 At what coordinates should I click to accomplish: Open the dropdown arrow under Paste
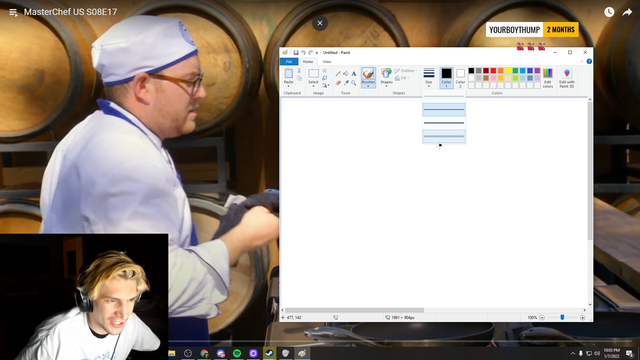click(x=289, y=86)
